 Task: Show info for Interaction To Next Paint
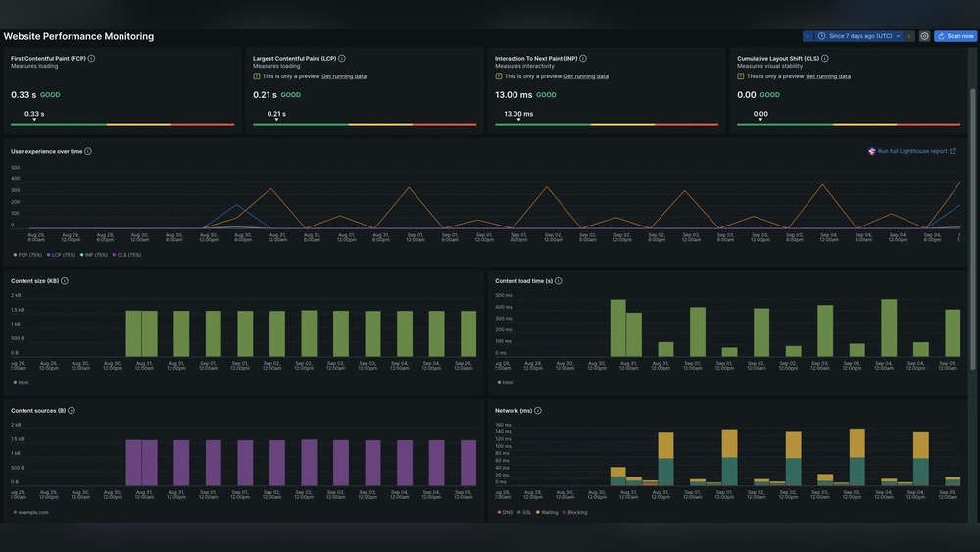tap(583, 59)
